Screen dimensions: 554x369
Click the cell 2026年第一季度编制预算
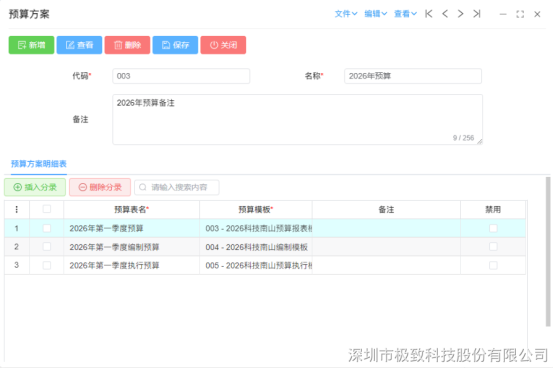(131, 247)
